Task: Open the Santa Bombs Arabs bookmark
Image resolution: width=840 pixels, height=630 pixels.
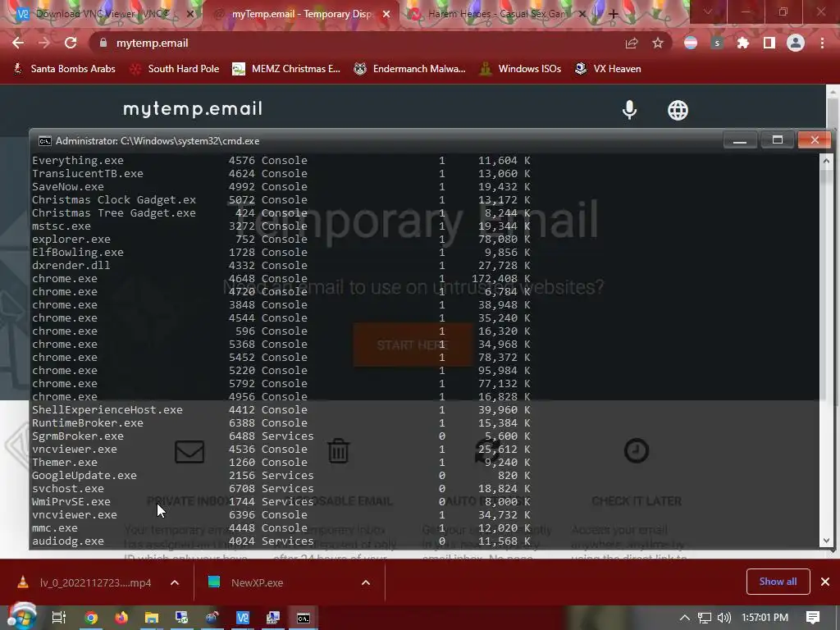Action: coord(64,69)
